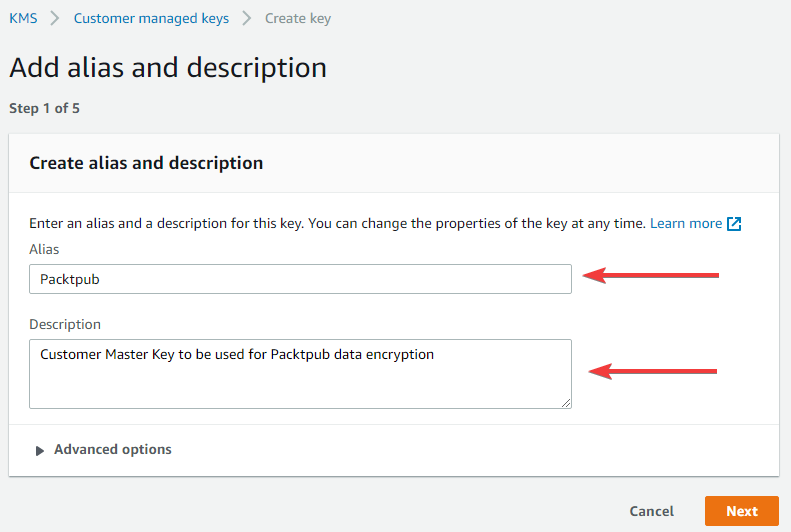Navigate to Customer managed keys breadcrumb
The image size is (791, 532).
point(151,18)
